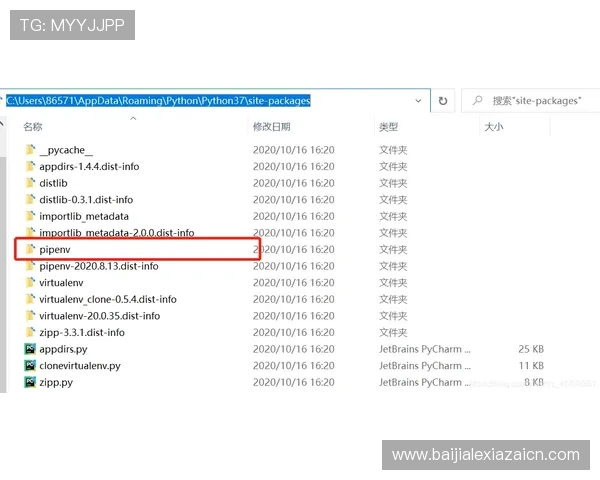Screen dimensions: 600x480
Task: Select the pipenv folder icon
Action: pos(30,249)
